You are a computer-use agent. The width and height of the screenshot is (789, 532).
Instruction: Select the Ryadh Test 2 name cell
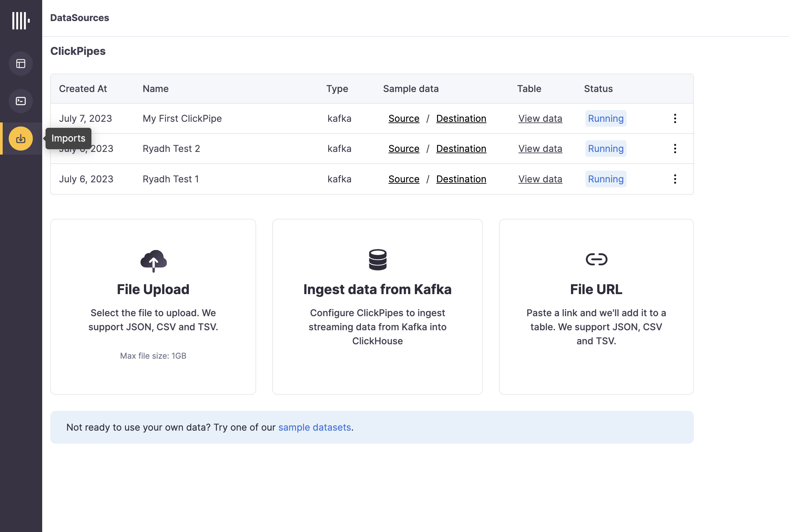pos(171,149)
